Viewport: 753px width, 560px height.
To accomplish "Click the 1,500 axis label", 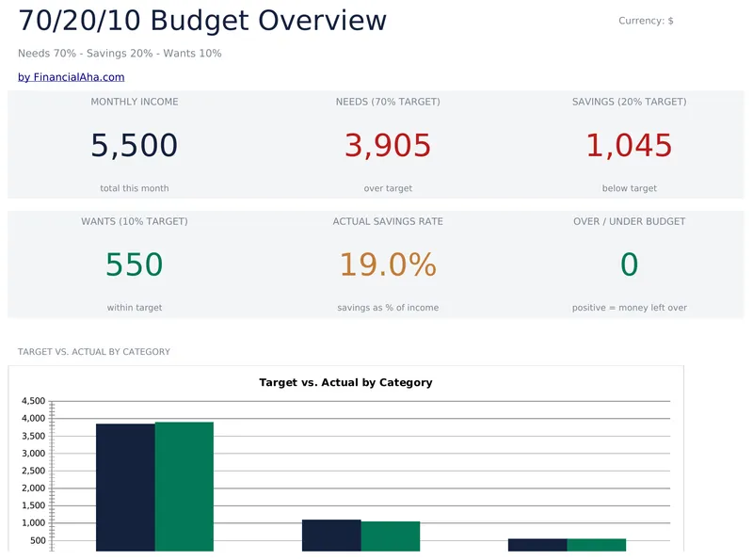I will point(33,505).
